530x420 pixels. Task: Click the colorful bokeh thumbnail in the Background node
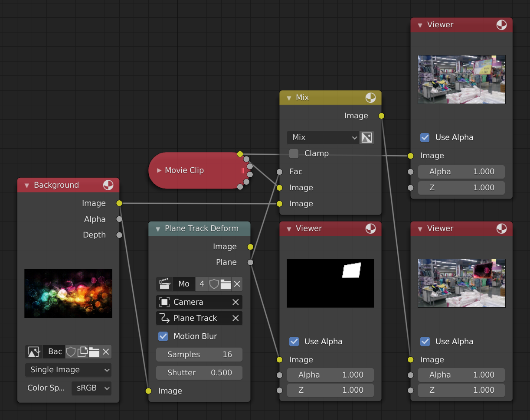coord(68,293)
